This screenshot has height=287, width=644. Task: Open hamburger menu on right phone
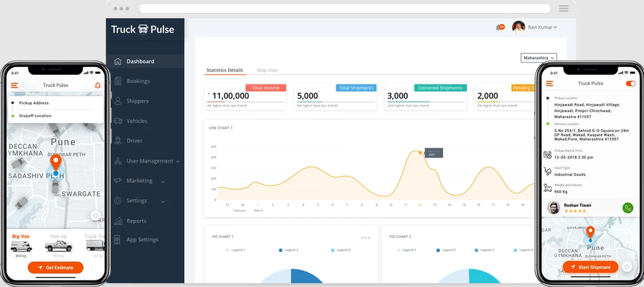coord(549,83)
